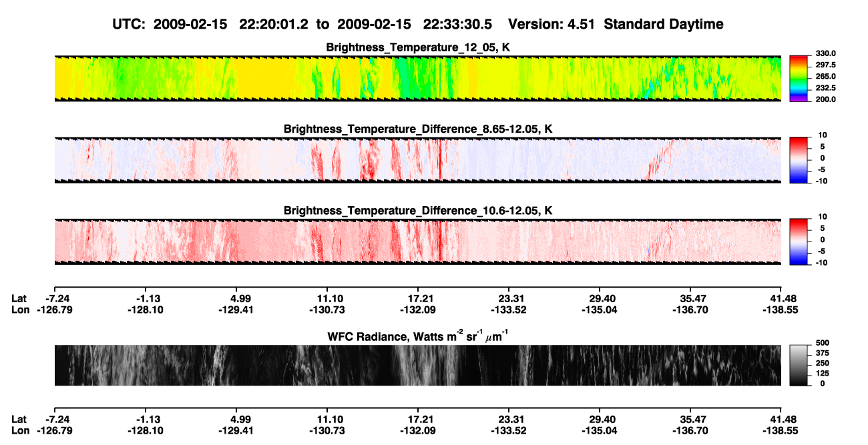868x445 pixels.
Task: Click '-129.41' longitude under the WFC Radiance panel
Action: coord(235,430)
